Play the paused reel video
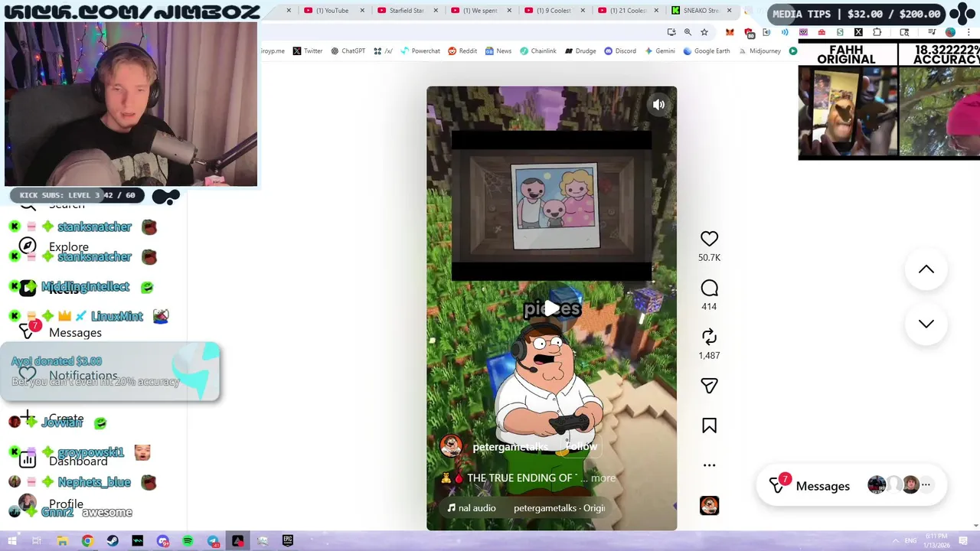Screen dimensions: 980x551 click(551, 308)
